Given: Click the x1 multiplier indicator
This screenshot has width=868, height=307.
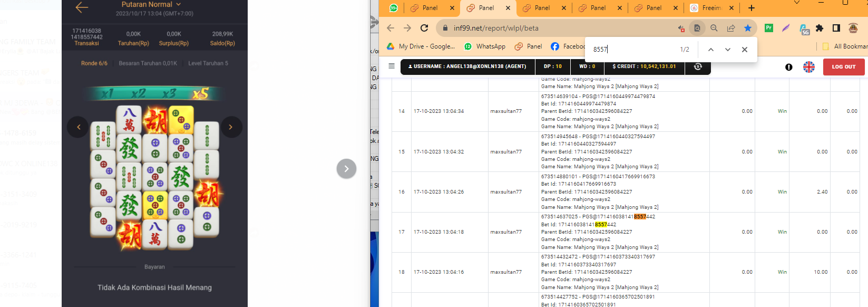Looking at the screenshot, I should click(108, 94).
